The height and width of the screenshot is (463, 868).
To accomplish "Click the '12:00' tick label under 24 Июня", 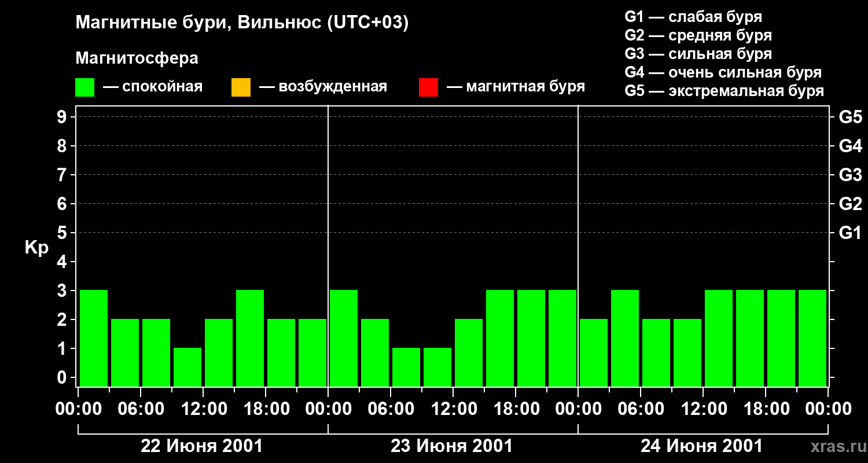I will point(703,409).
